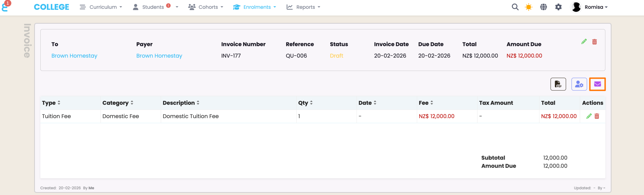Edit the Tuition Fee line item
The height and width of the screenshot is (195, 644).
click(x=589, y=116)
